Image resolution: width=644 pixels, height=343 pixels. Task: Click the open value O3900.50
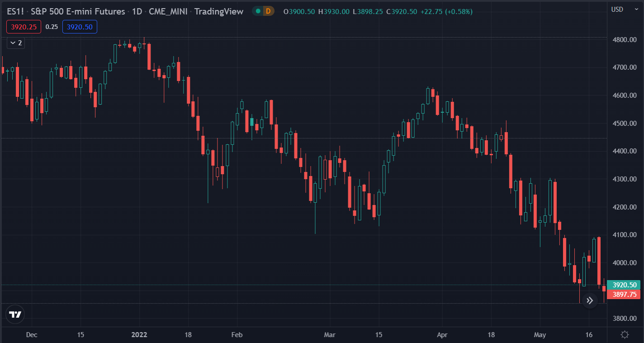click(299, 11)
